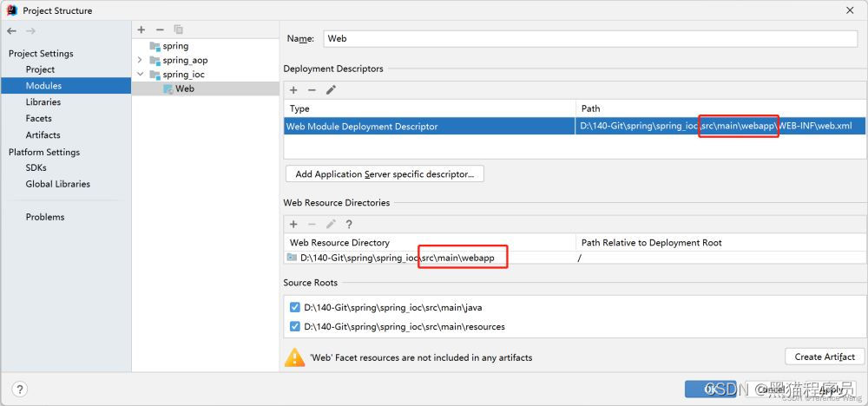Screen dimensions: 868x406
Task: Edit deployment descriptor with pencil icon
Action: (331, 89)
